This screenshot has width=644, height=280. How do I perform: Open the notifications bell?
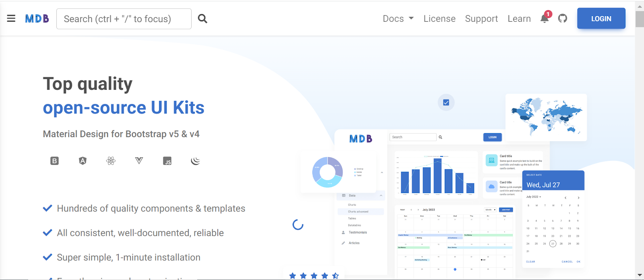coord(545,18)
